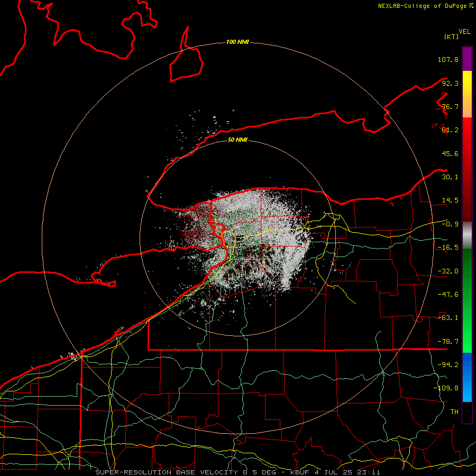The image size is (476, 476).
Task: Click the yellow-orange band of the color scale
Action: (467, 94)
